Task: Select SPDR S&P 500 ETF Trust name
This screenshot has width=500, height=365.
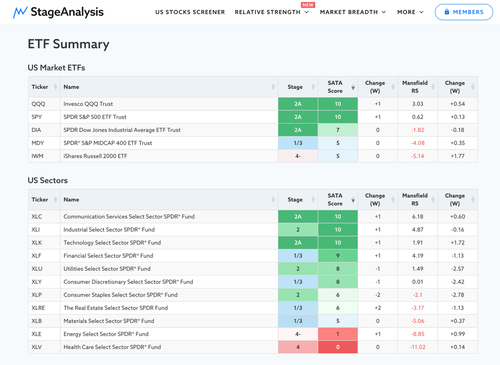Action: pyautogui.click(x=95, y=117)
